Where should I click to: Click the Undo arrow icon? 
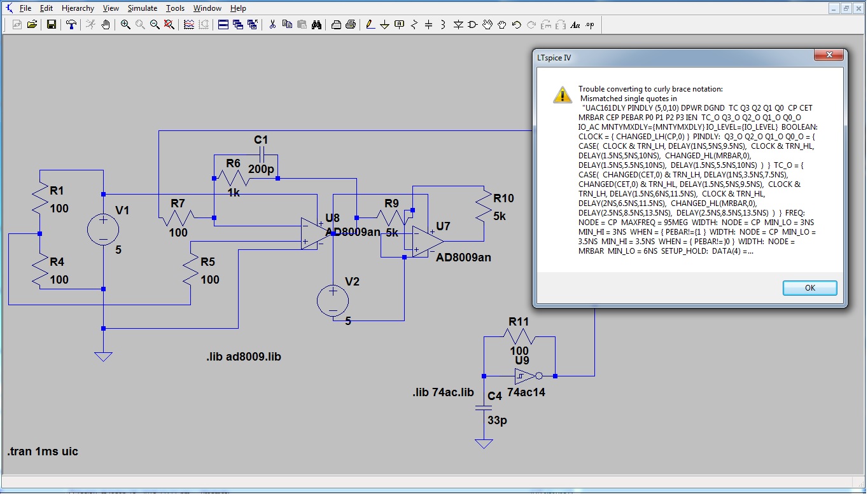coord(517,25)
